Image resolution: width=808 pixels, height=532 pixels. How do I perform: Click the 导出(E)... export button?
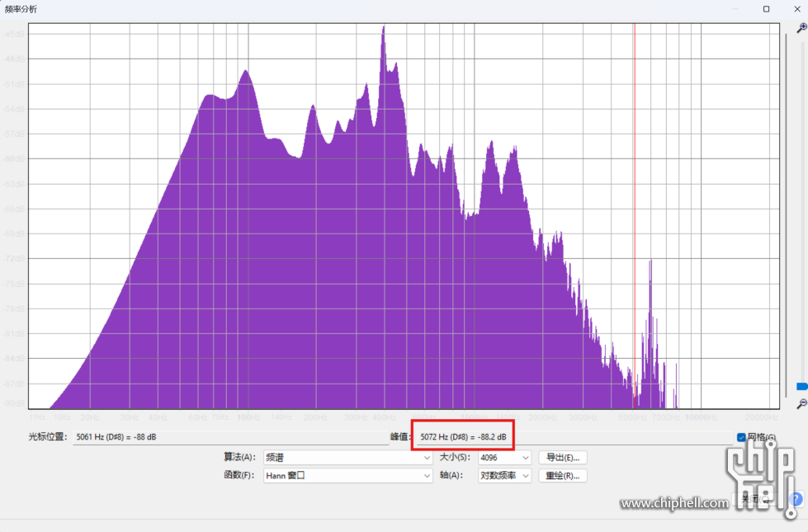(x=563, y=457)
